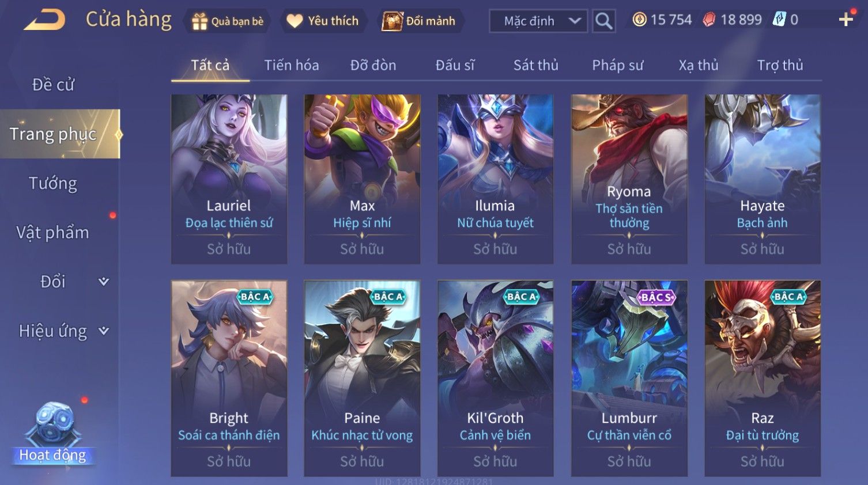Select Tướng in the sidebar
Screen dimensions: 868x485
click(53, 183)
